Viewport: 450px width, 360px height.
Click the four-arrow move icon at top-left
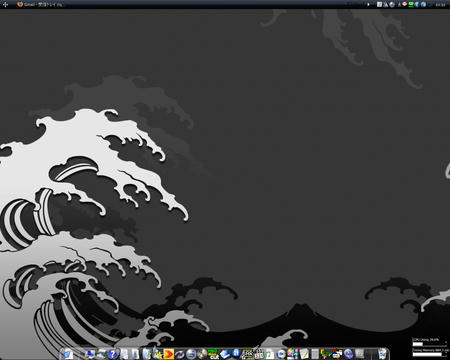[5, 5]
